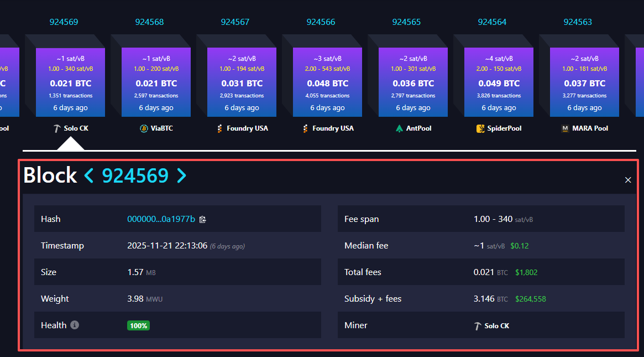Click the 100% health badge
644x357 pixels.
coord(138,325)
